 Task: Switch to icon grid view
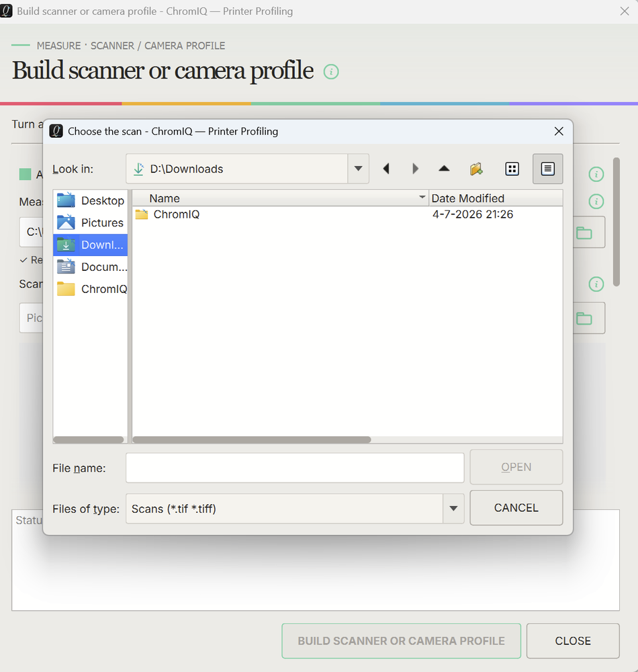click(x=512, y=169)
